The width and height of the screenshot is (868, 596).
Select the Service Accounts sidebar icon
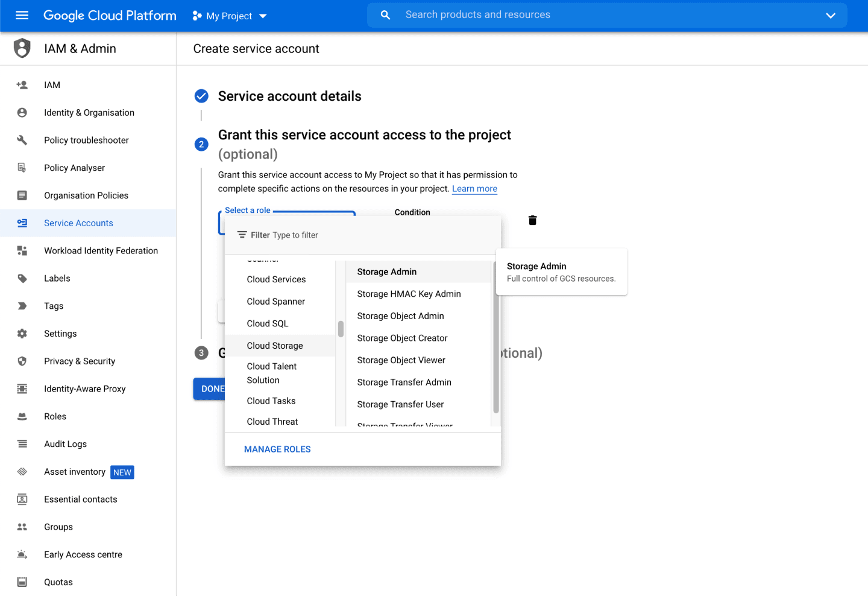22,223
